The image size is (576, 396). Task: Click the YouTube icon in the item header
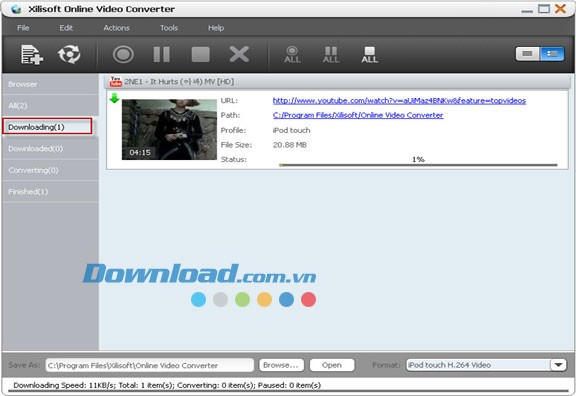116,82
